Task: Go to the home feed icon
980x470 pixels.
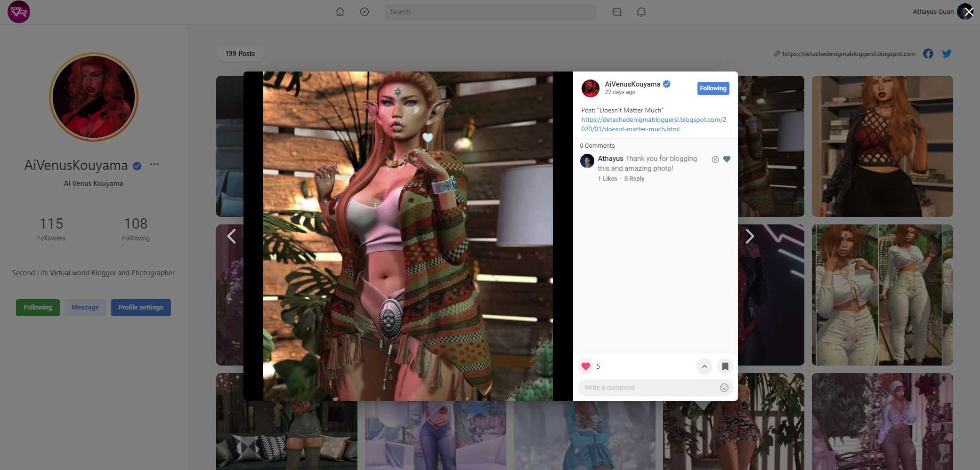Action: pos(340,12)
